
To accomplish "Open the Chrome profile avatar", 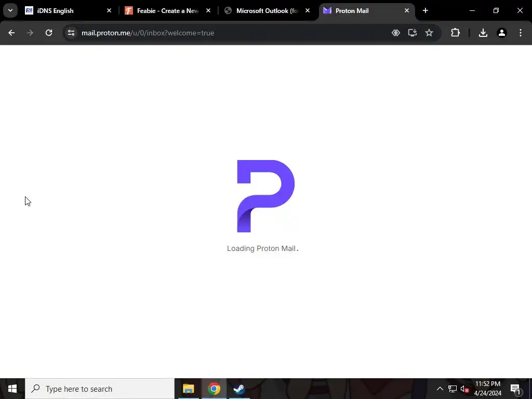I will point(502,33).
